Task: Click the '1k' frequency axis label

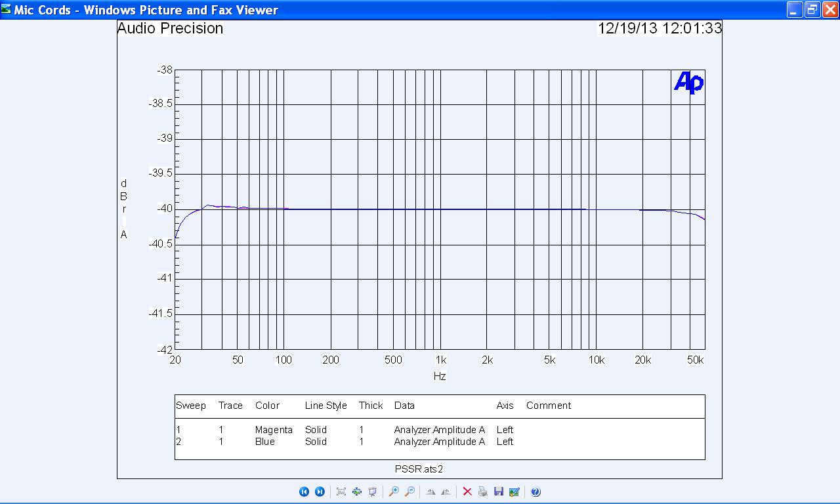Action: click(441, 360)
